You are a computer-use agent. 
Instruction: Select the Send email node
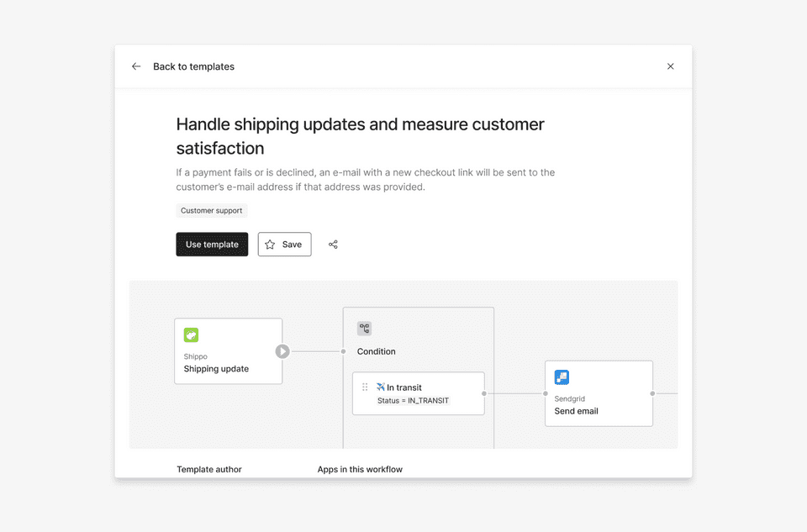pos(599,393)
